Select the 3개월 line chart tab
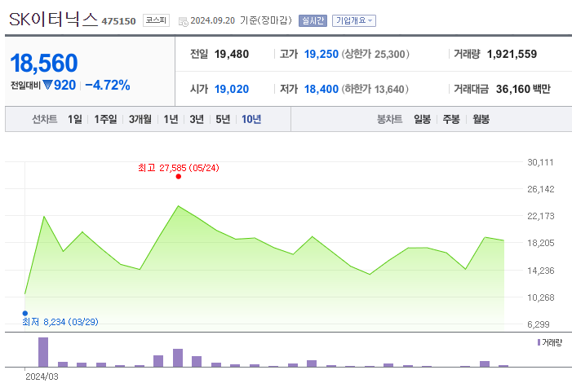 click(x=140, y=119)
